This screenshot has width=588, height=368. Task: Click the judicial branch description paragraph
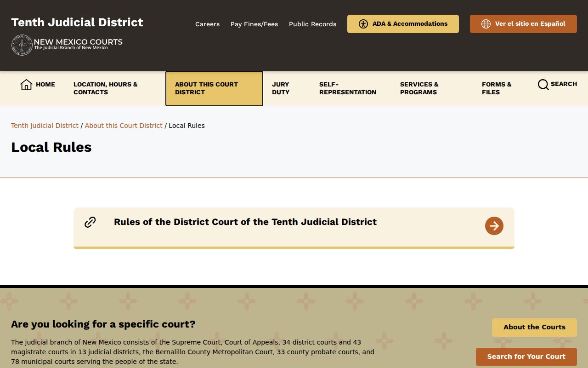[193, 352]
